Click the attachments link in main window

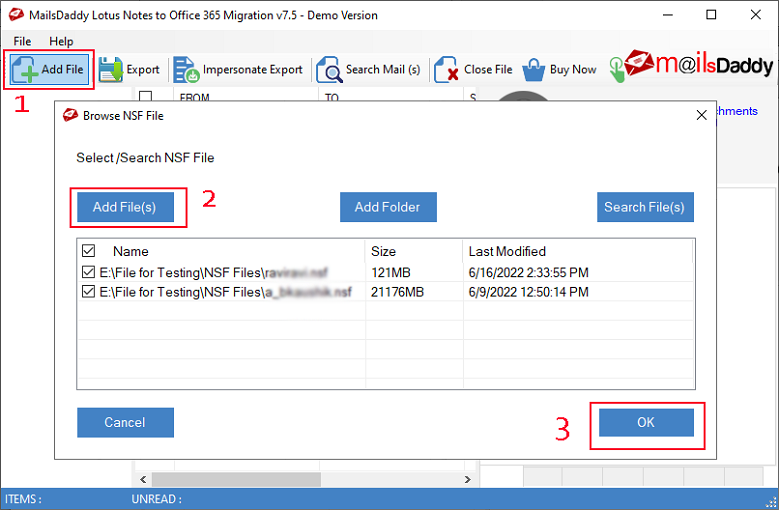(737, 111)
